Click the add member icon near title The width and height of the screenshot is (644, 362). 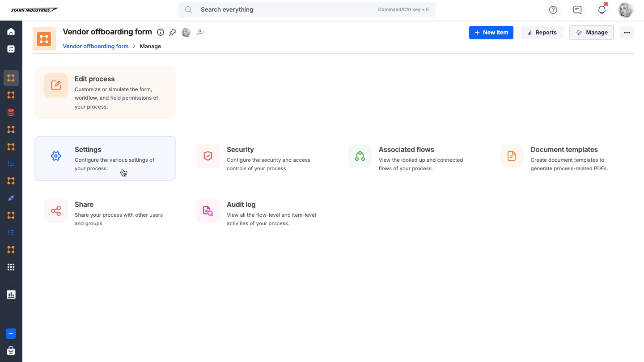pos(201,32)
